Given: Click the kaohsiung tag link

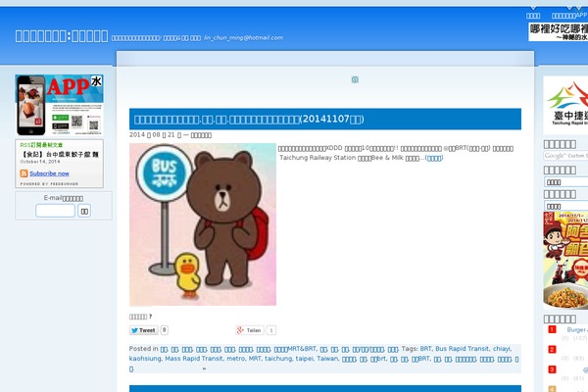Looking at the screenshot, I should point(145,359).
